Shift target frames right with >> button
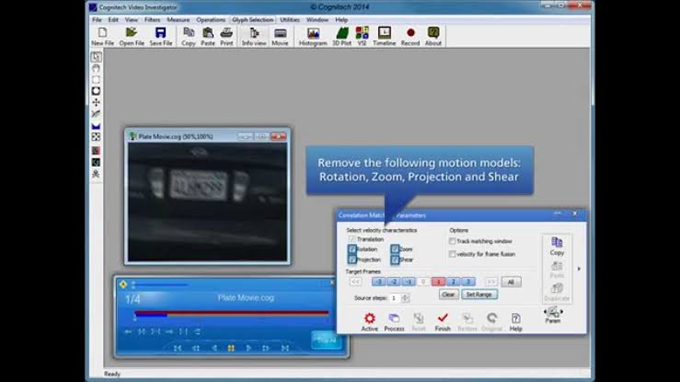This screenshot has width=680, height=382. 491,282
